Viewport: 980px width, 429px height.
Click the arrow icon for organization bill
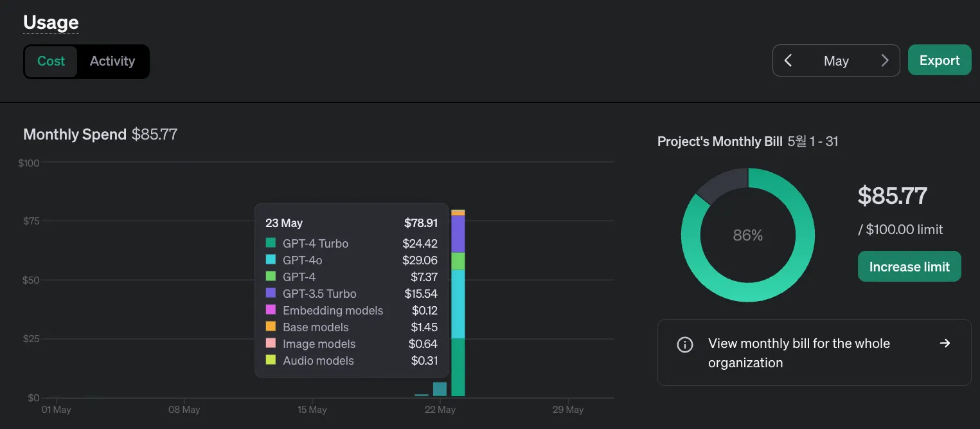coord(945,343)
